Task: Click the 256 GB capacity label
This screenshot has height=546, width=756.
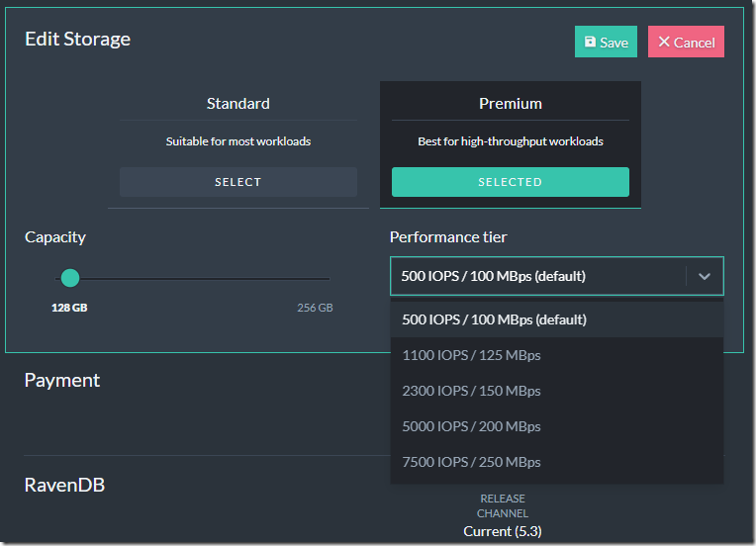Action: pyautogui.click(x=315, y=308)
